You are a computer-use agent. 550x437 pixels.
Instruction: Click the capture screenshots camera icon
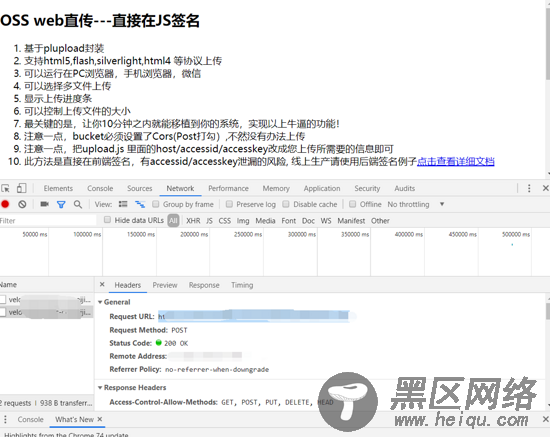click(x=45, y=204)
